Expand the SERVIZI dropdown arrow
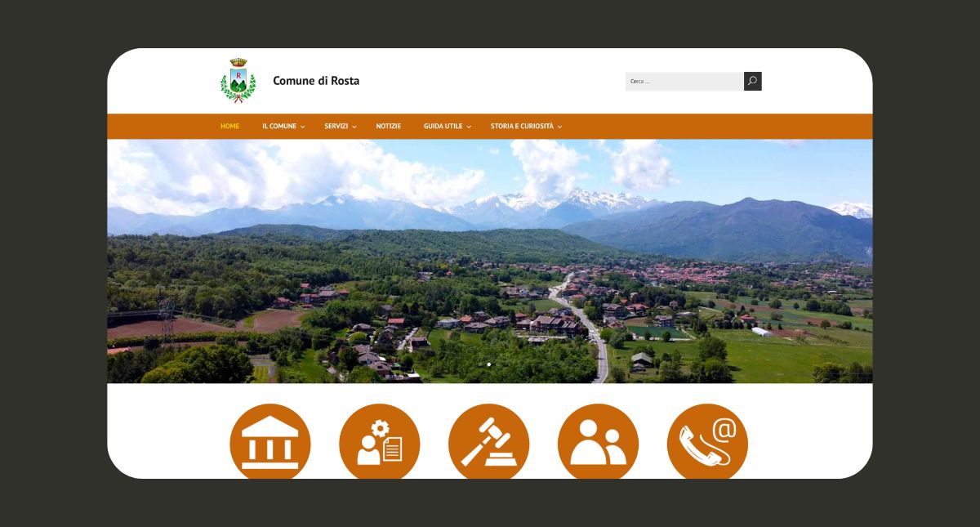The height and width of the screenshot is (527, 980). (x=354, y=127)
